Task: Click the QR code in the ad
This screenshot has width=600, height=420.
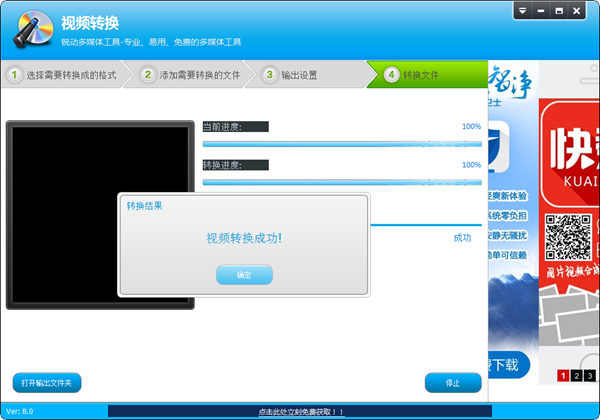Action: pyautogui.click(x=568, y=237)
